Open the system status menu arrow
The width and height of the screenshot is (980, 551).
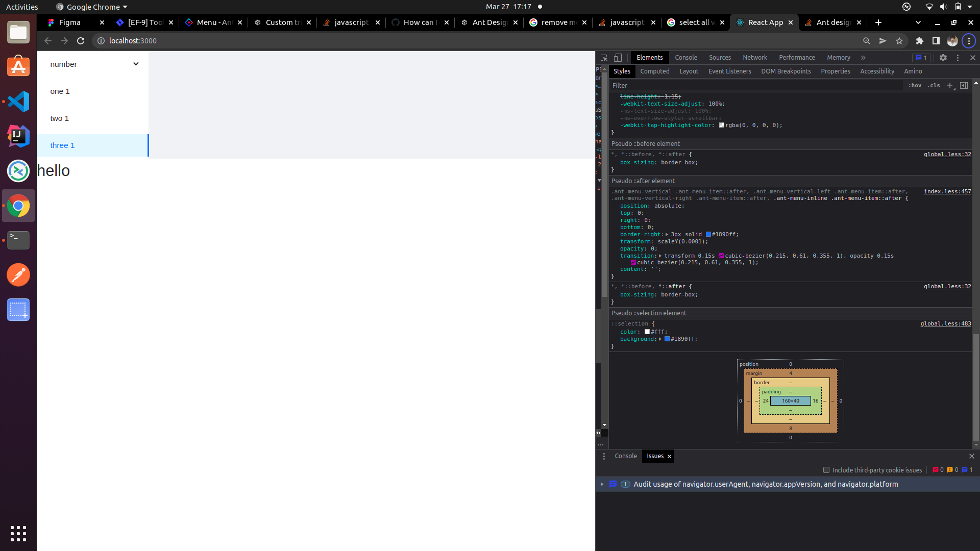coord(970,7)
